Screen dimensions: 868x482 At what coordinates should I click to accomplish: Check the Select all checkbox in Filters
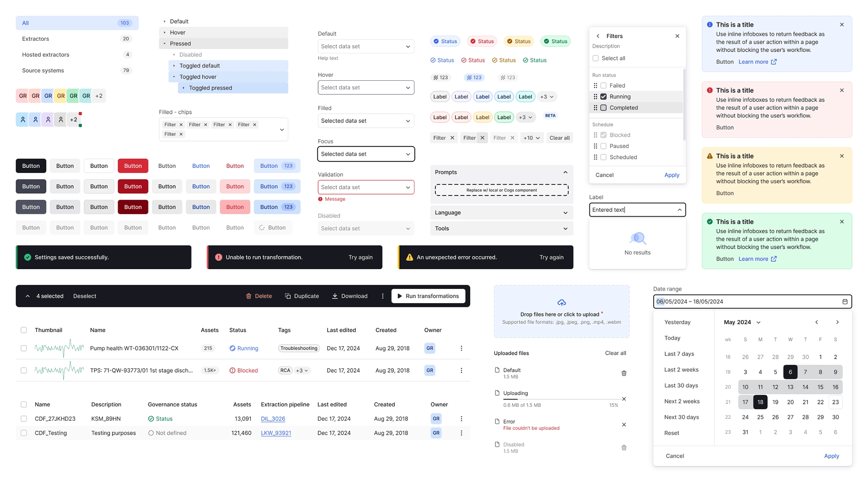(x=595, y=58)
